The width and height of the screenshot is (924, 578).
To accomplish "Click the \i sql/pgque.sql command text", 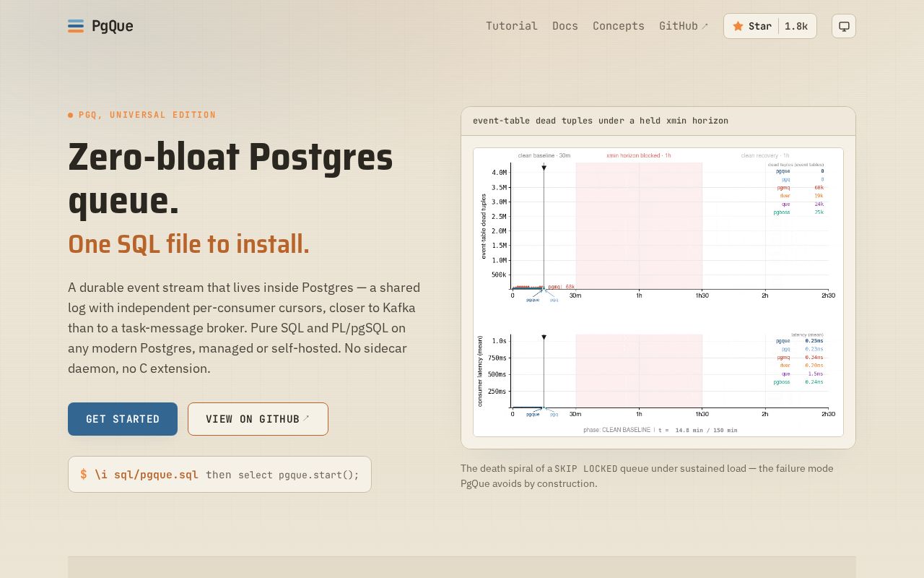I will click(147, 475).
